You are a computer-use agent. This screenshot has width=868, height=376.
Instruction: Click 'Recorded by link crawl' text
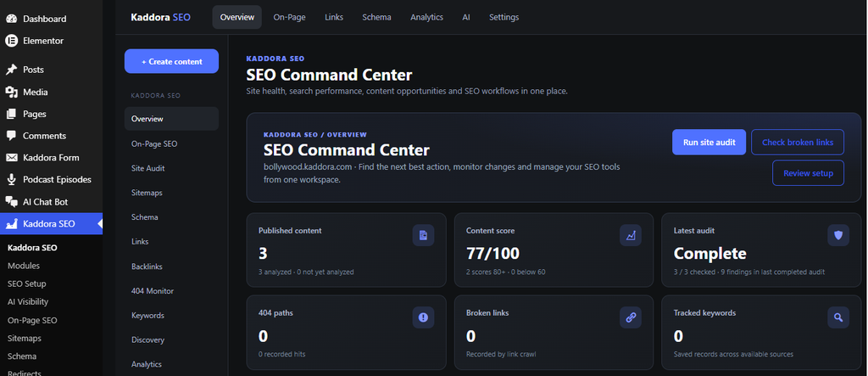click(x=501, y=354)
